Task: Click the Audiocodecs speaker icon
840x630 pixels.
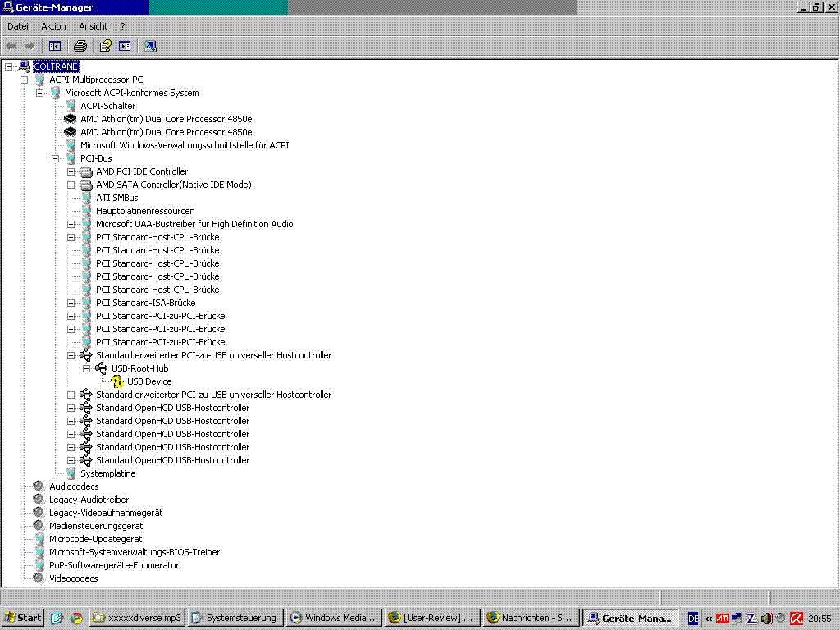Action: pos(39,486)
